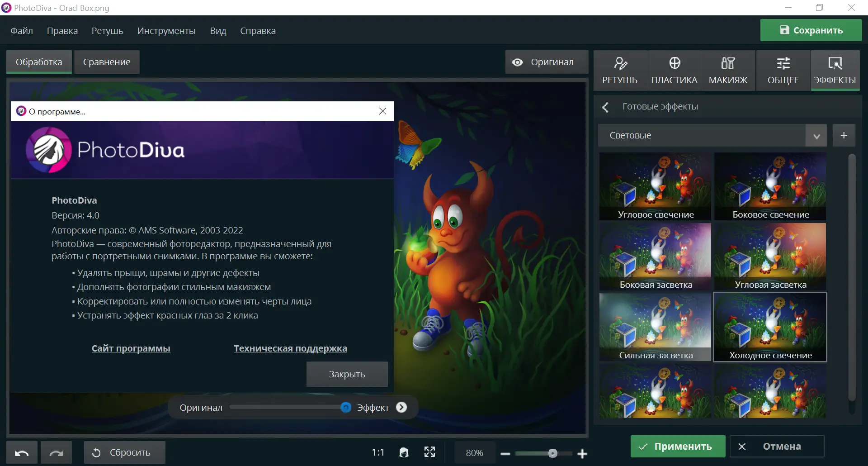
Task: Click the effects list vertical scrollbar
Action: click(x=852, y=277)
